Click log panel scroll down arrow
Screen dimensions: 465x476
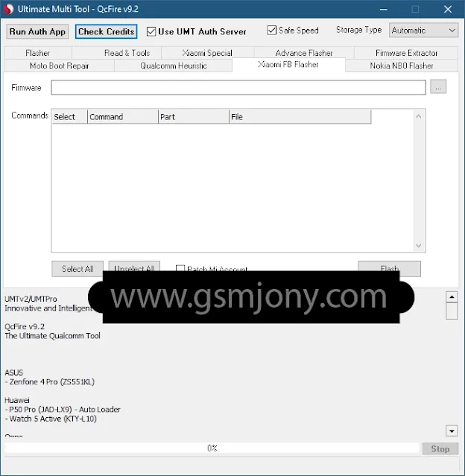pos(452,431)
